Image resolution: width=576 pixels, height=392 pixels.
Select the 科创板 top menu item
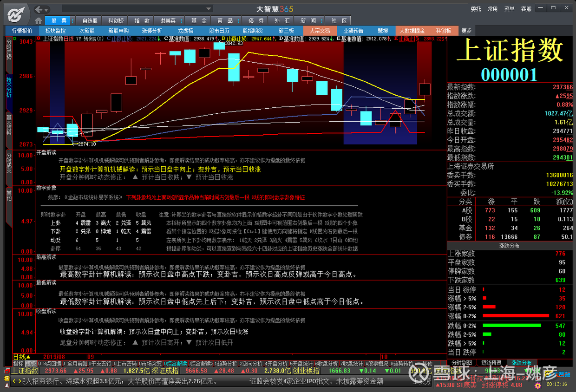116,21
